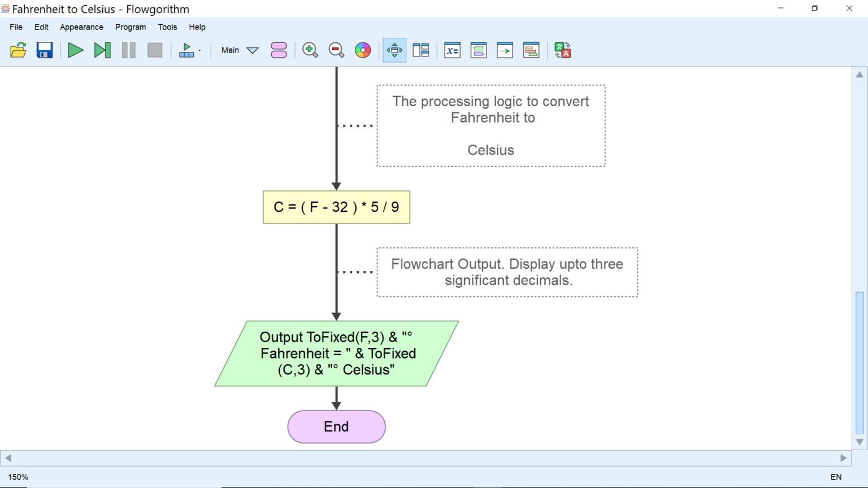
Task: Run the flowchart program
Action: 76,50
